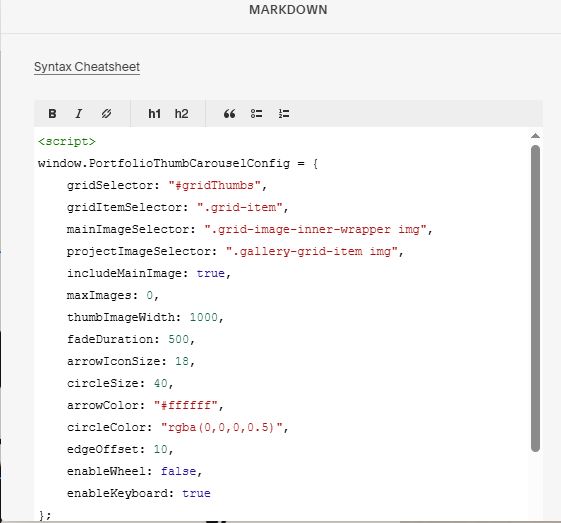This screenshot has height=523, width=561.
Task: Click the "rgba(0,0,0,0.5)" value
Action: click(x=221, y=427)
